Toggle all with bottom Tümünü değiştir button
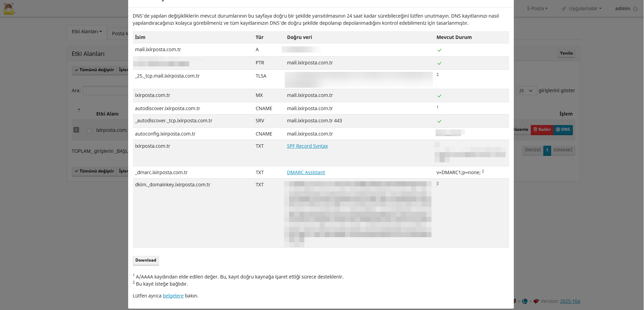 pyautogui.click(x=94, y=171)
